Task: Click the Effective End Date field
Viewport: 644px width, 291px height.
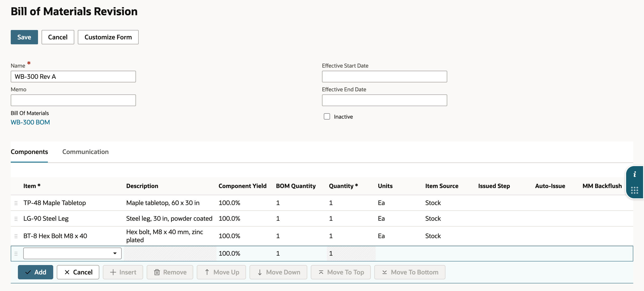Action: tap(385, 100)
